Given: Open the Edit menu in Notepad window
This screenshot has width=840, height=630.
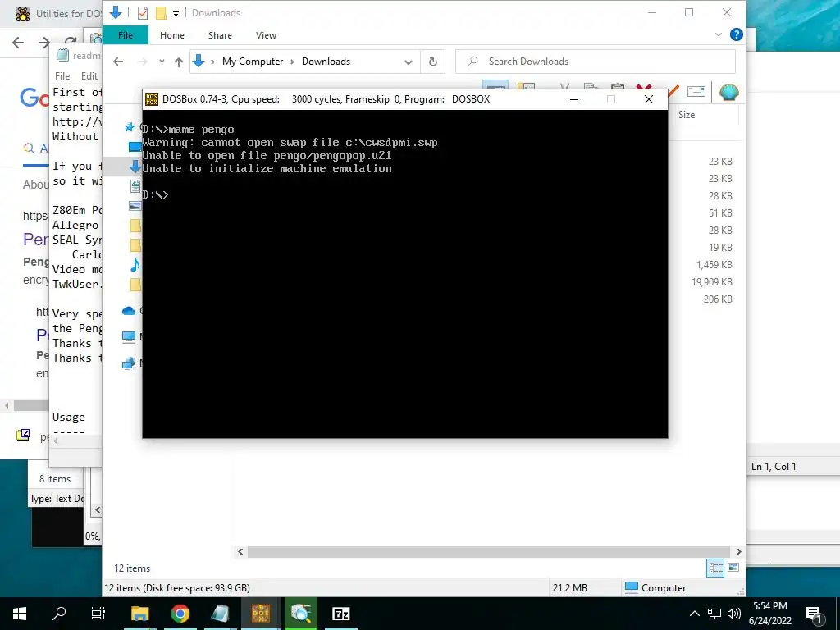Looking at the screenshot, I should pyautogui.click(x=89, y=76).
